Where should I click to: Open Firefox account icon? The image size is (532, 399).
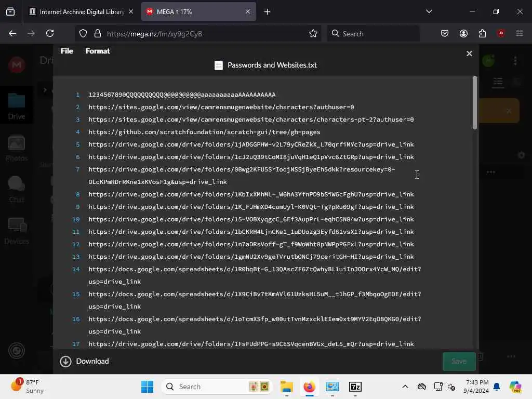463,34
